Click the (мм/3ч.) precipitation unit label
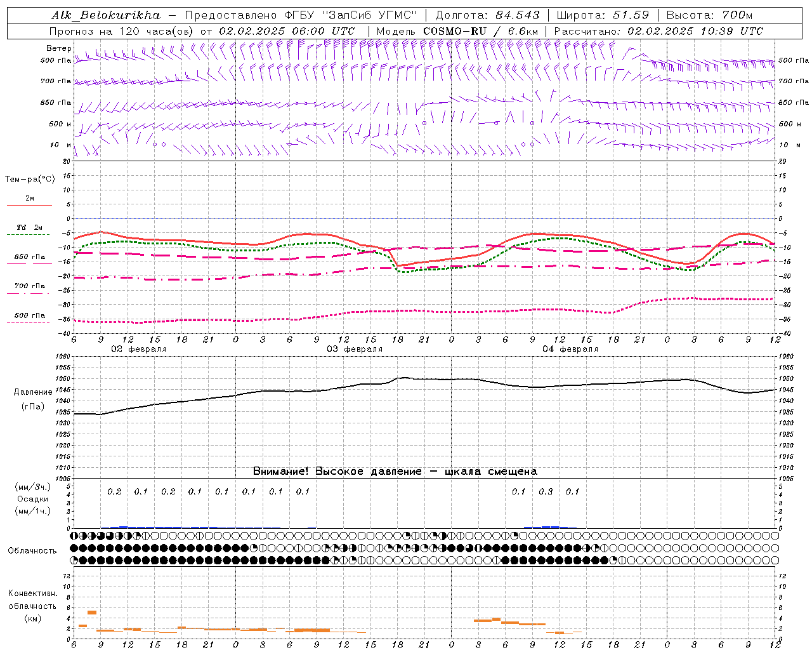 33,487
